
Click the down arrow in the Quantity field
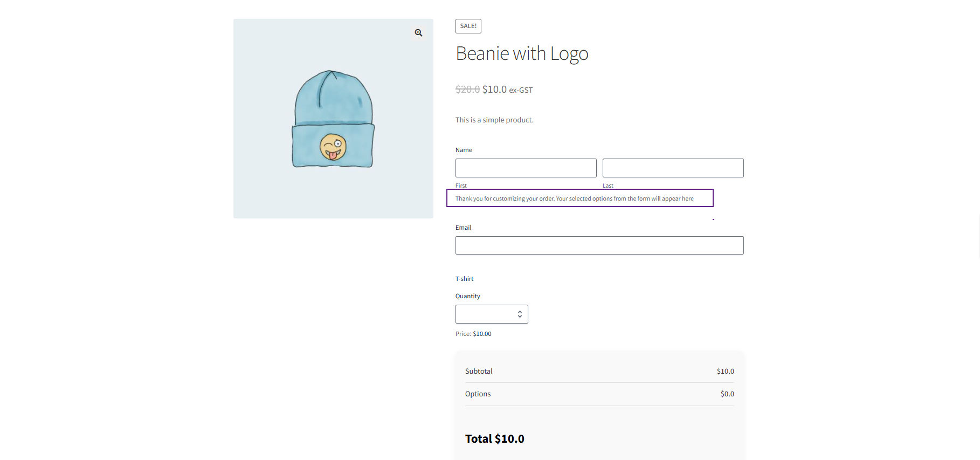coord(520,317)
